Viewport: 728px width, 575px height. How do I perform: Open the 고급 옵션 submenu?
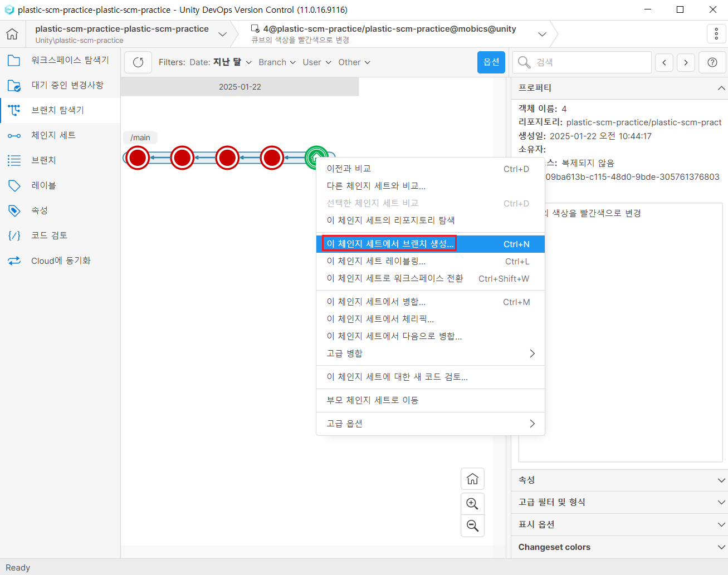[431, 424]
